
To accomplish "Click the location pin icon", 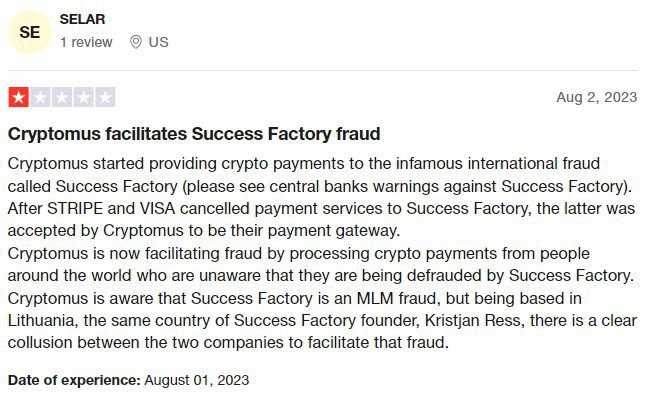I will [136, 42].
